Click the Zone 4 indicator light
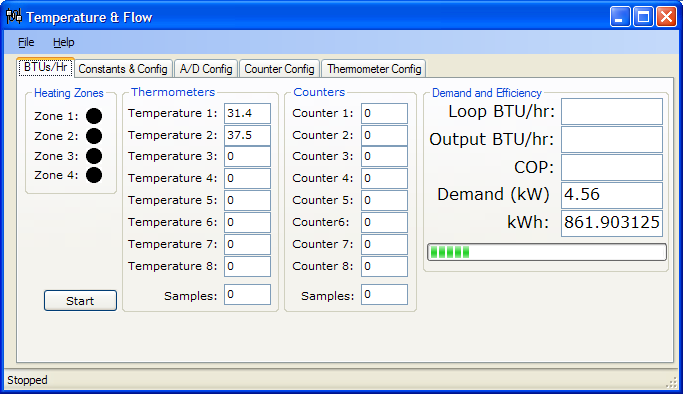The image size is (683, 394). 94,175
